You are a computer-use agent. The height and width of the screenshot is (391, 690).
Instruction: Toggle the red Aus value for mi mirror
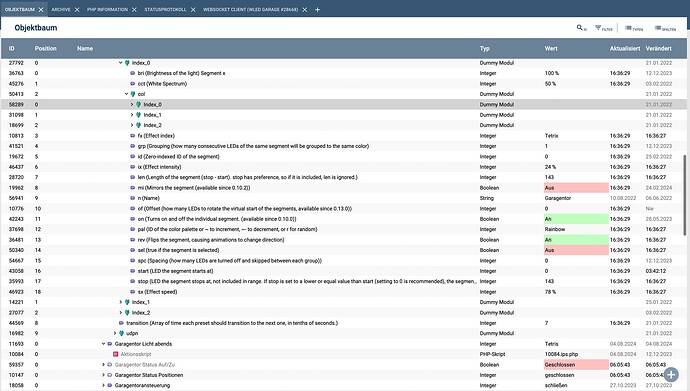point(576,188)
